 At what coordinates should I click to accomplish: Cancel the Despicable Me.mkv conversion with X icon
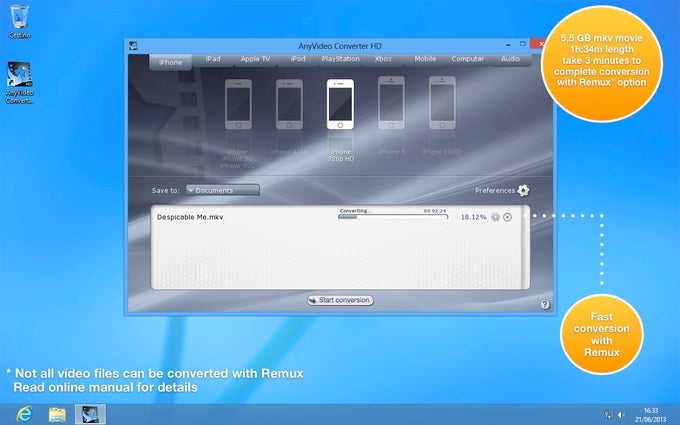[507, 217]
